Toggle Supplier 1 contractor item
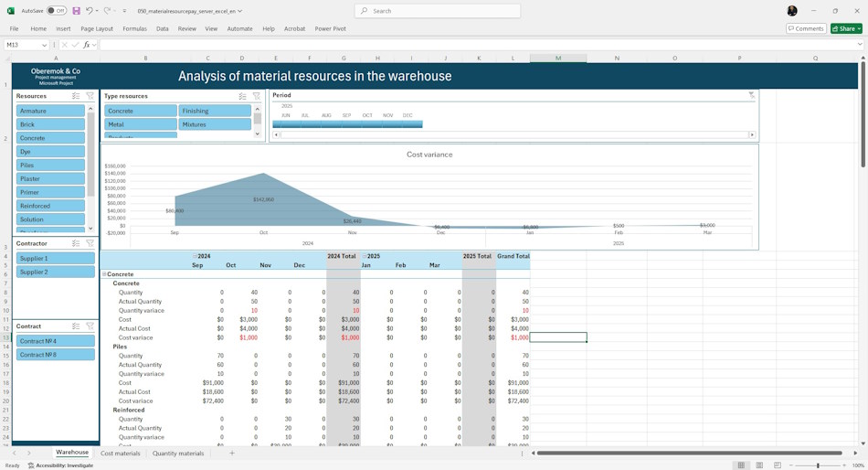868x470 pixels. [x=56, y=258]
